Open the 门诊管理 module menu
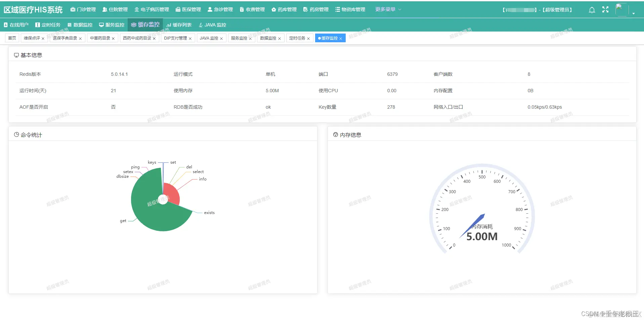This screenshot has width=644, height=320. tap(83, 9)
